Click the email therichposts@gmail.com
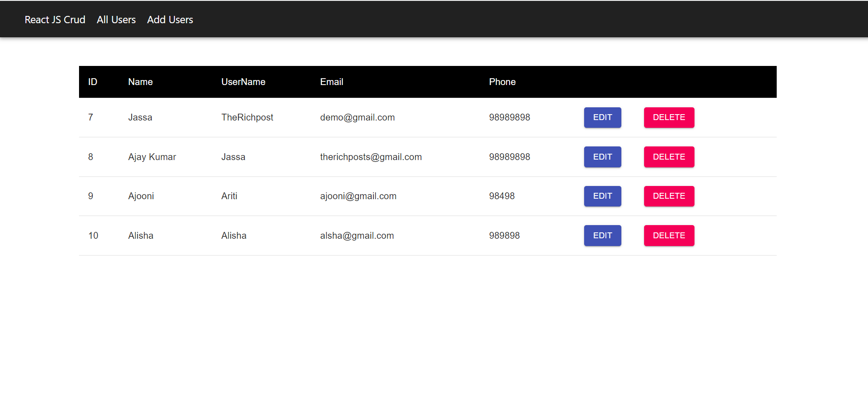 tap(371, 157)
